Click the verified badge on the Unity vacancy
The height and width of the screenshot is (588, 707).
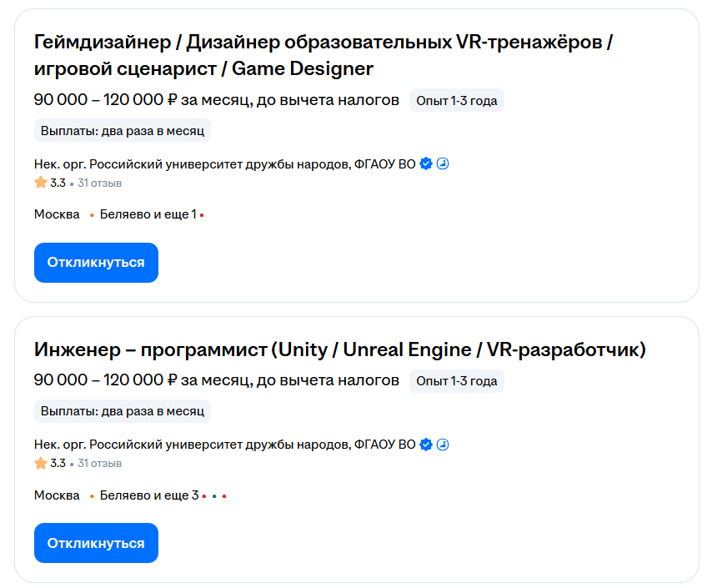(x=425, y=445)
